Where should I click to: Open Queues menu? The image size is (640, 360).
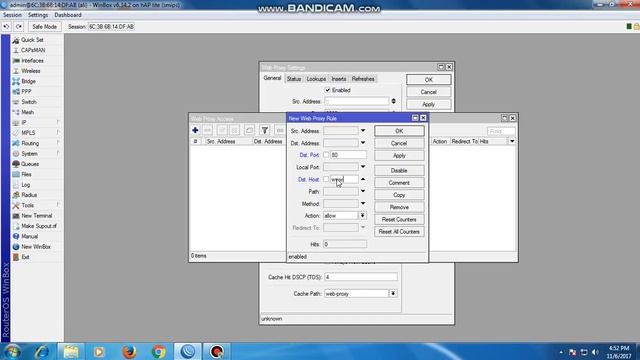(30, 164)
